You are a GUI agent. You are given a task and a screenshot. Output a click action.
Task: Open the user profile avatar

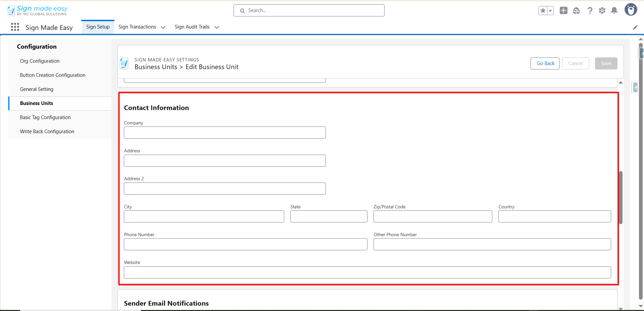[x=631, y=10]
